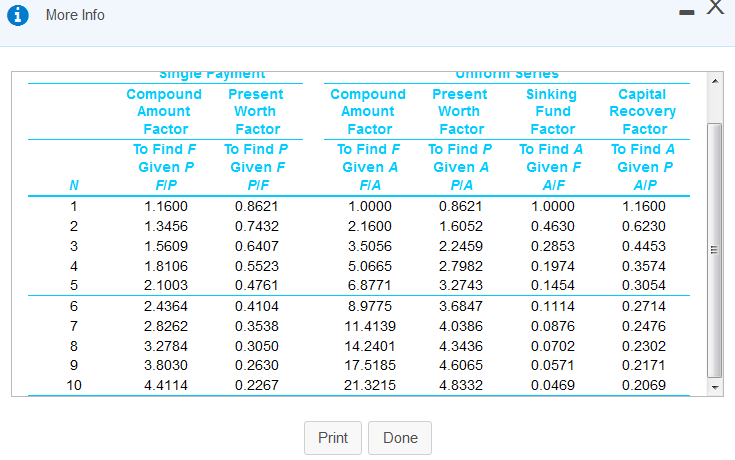Click F/P value 1.8106 in row 4

tap(166, 266)
